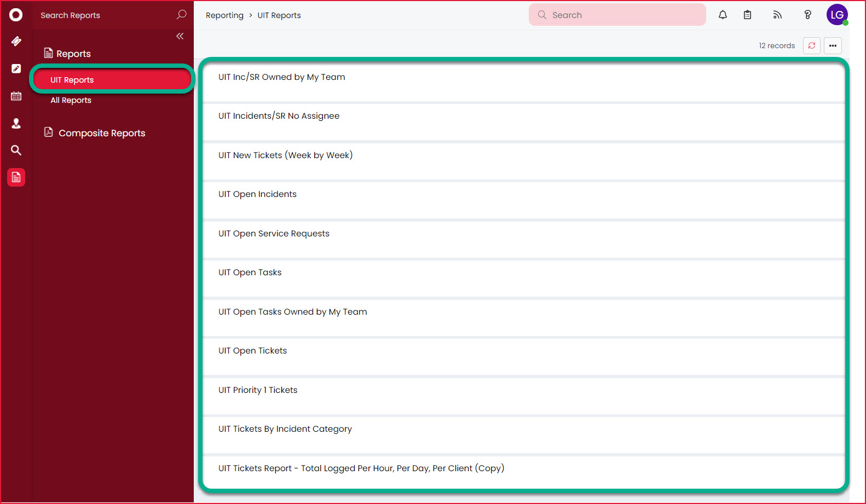Open the edit/compose icon in left rail
Viewport: 866px width, 504px height.
(16, 68)
